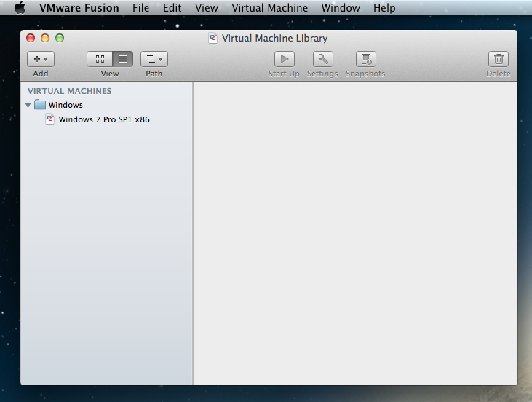Open the File menu
Screen dimensions: 532x402
(x=140, y=8)
